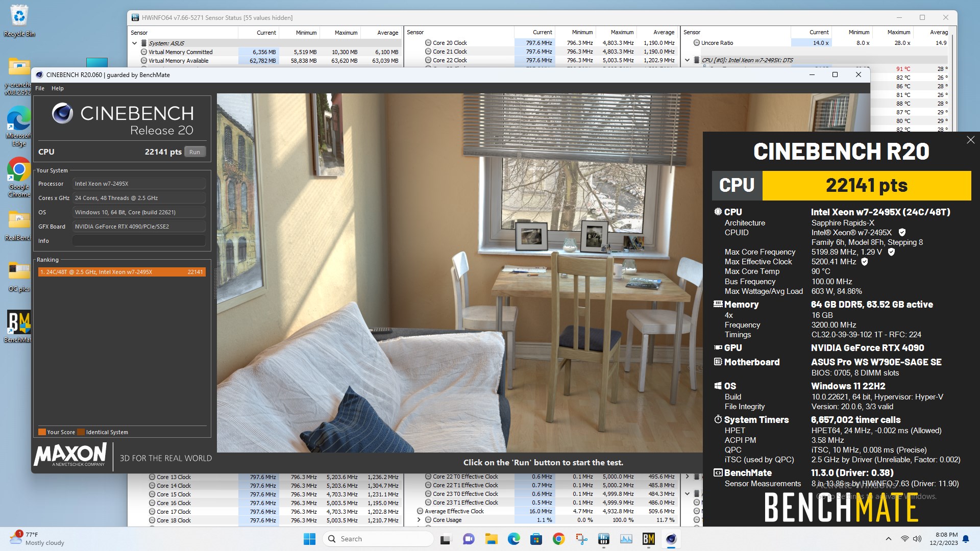Screen dimensions: 980x551
Task: Select the ranking entry 24C/48T Intel Xeon w7-2495X
Action: [121, 272]
